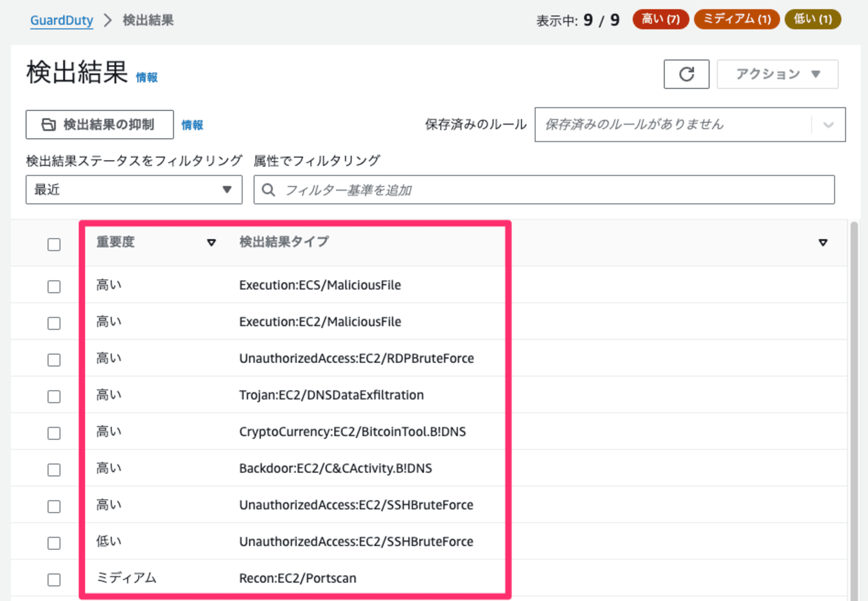
Task: Click the 重要度 column header
Action: click(x=115, y=242)
